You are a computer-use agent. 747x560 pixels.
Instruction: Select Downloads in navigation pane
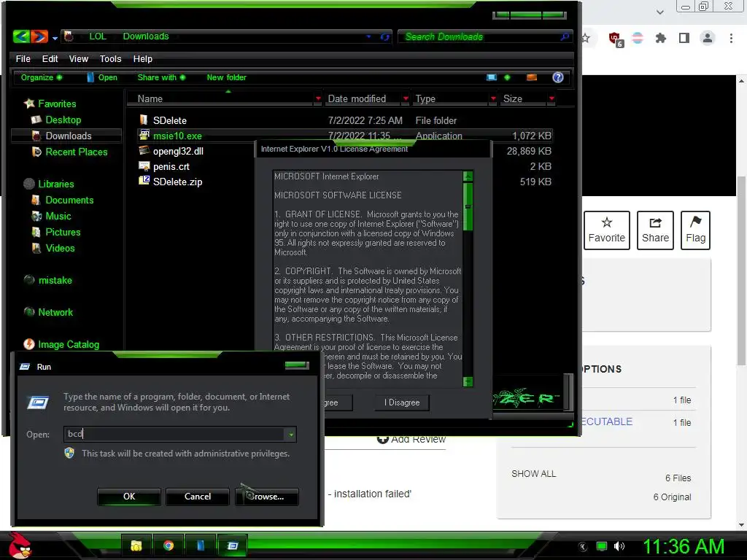pos(68,136)
